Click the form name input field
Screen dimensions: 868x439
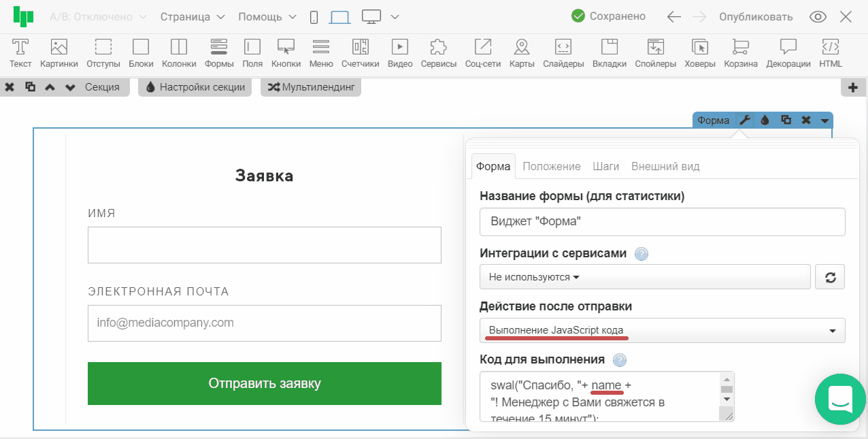coord(662,222)
